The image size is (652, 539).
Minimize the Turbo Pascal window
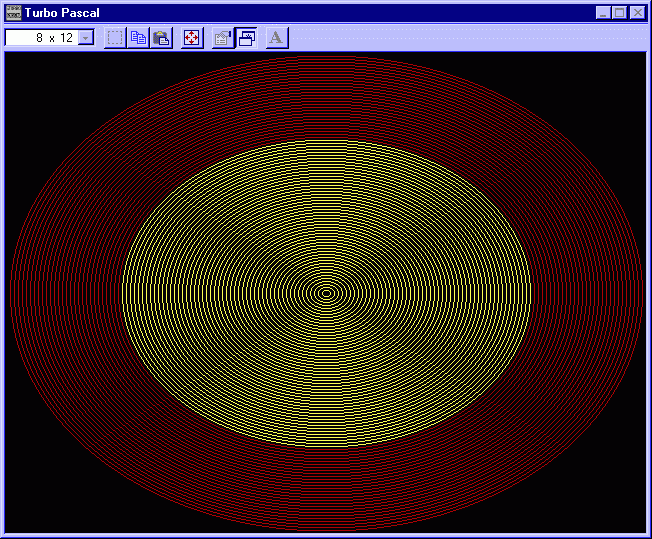[603, 12]
